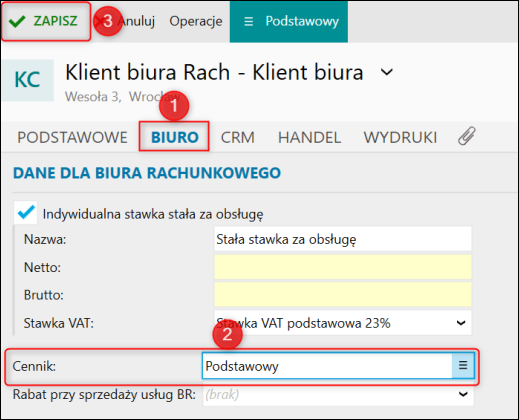Click the hamburger icon beside Podstawowy
519x420 pixels.
[x=248, y=22]
